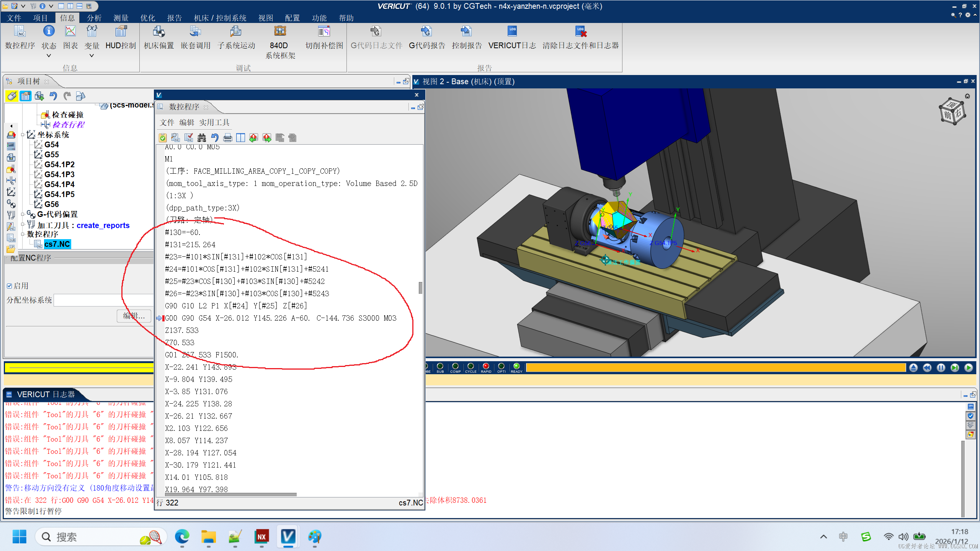Click the HUD control icon
This screenshot has width=980, height=551.
click(x=121, y=32)
